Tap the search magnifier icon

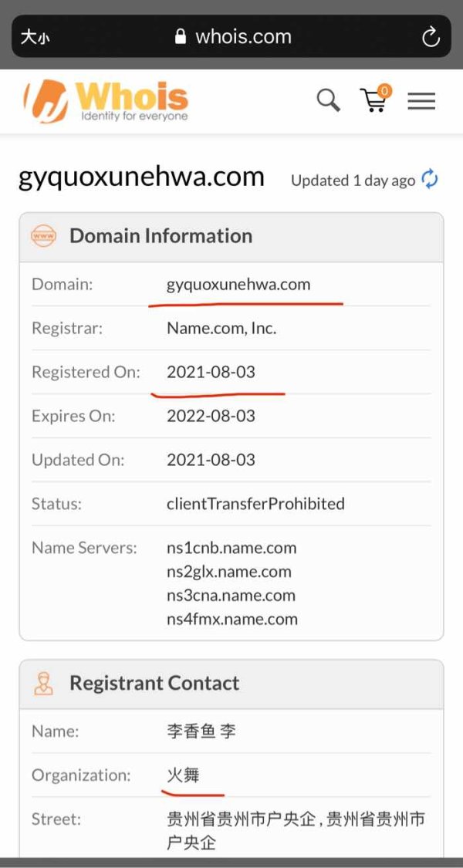click(329, 100)
